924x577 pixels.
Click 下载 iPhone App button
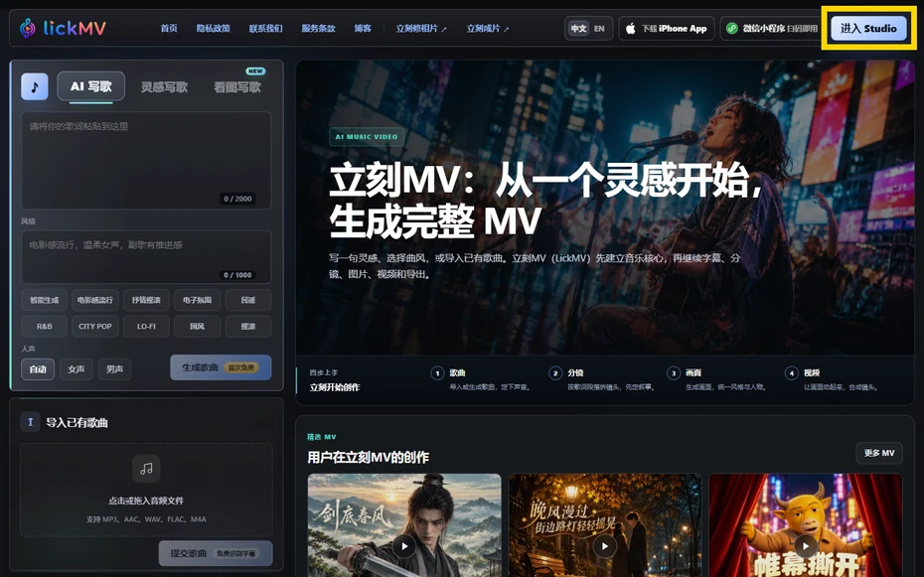[x=667, y=28]
